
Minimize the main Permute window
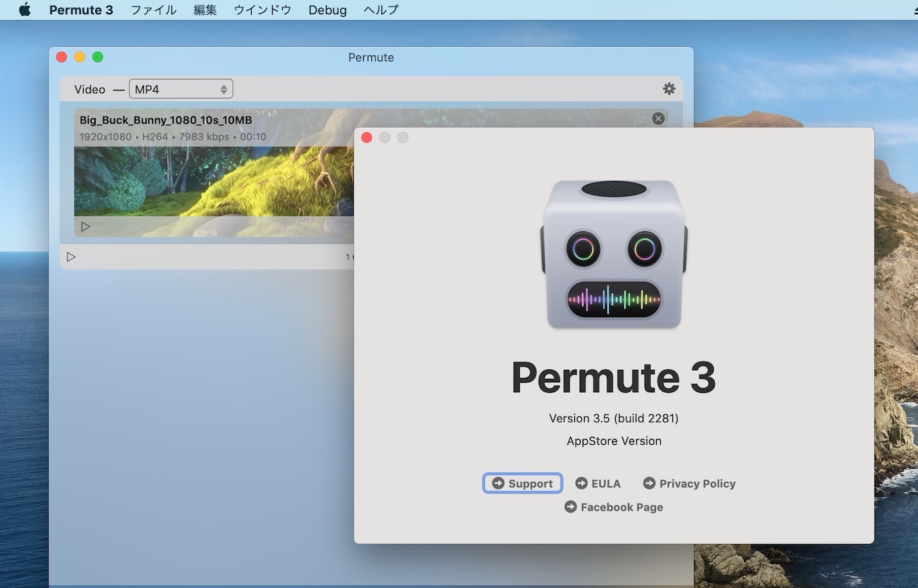[80, 57]
